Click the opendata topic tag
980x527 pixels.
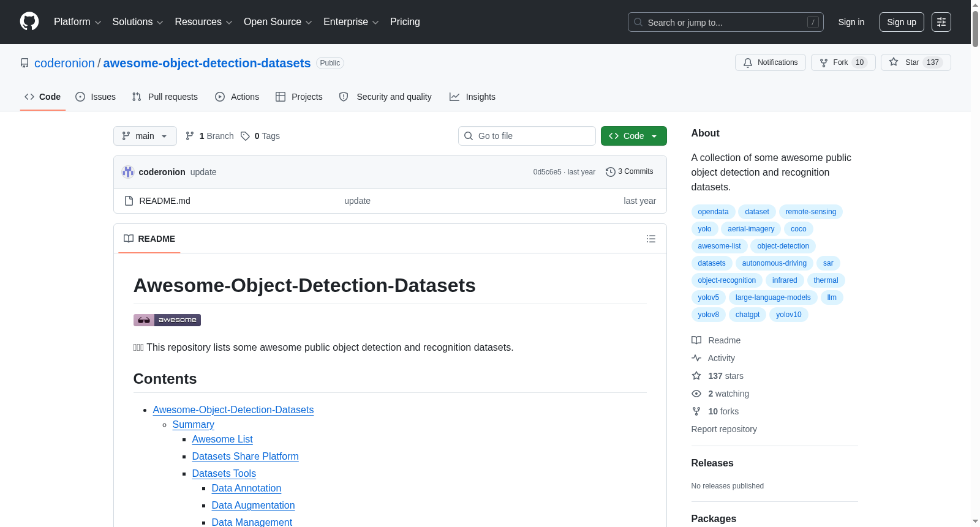713,212
